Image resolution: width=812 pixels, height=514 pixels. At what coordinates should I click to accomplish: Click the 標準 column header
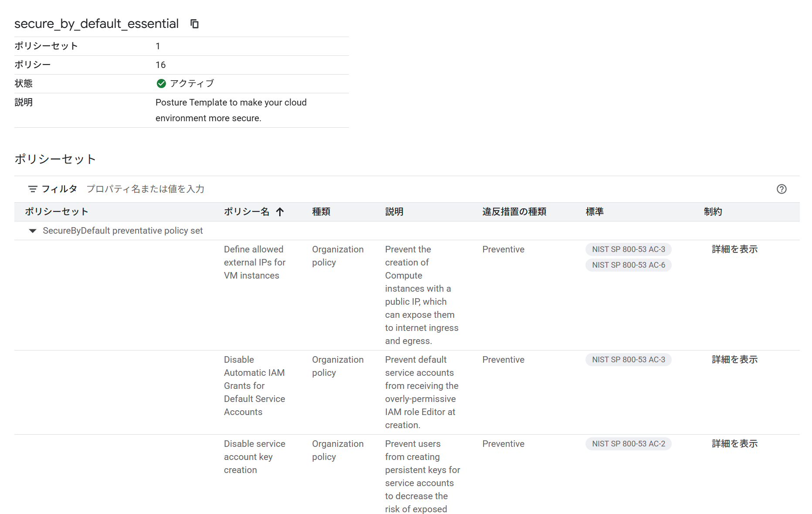click(x=595, y=212)
